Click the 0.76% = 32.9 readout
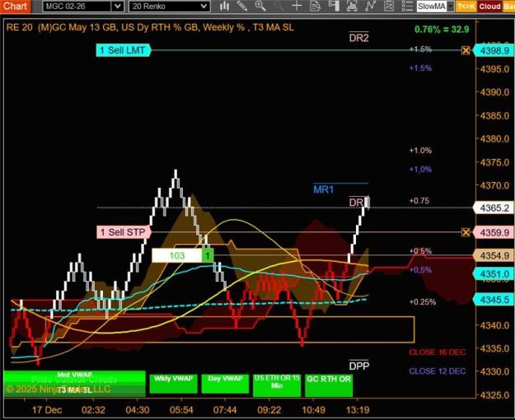Image resolution: width=515 pixels, height=420 pixels. [442, 29]
